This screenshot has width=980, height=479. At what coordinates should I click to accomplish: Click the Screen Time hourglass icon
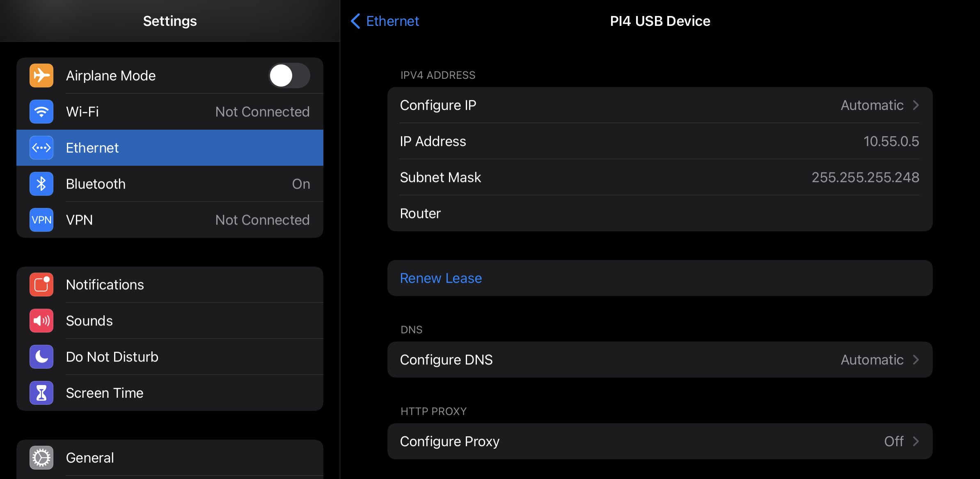(x=41, y=393)
